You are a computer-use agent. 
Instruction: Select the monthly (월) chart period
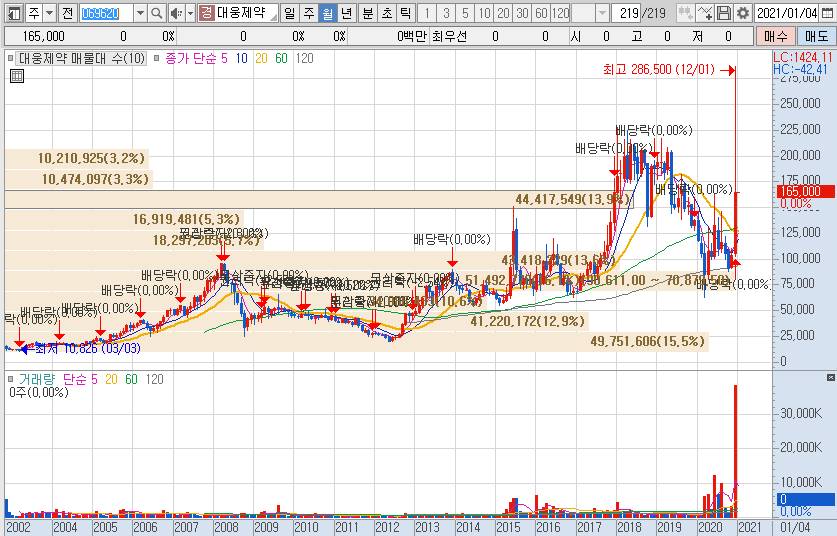[328, 13]
